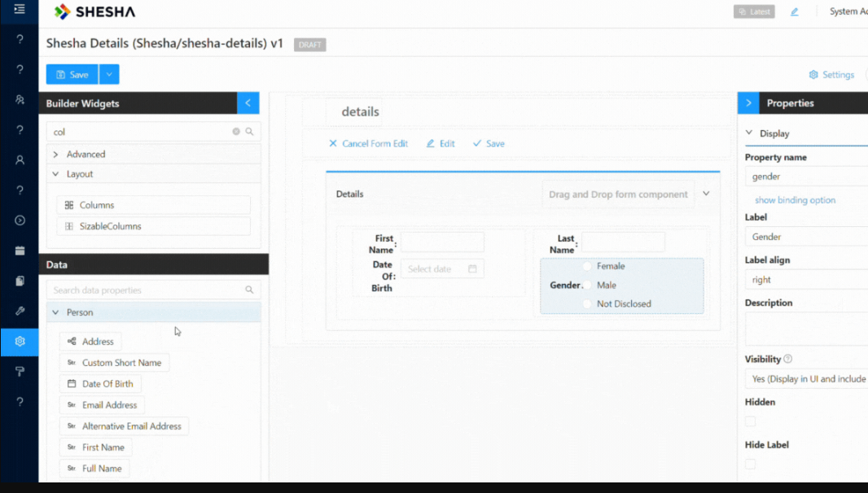This screenshot has height=493, width=868.
Task: Open the users group sidebar icon
Action: point(20,99)
